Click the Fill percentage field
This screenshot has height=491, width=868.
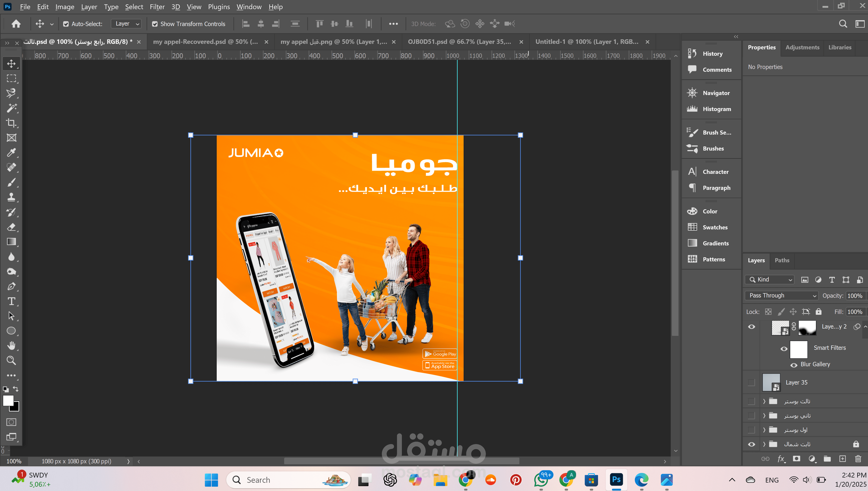point(855,312)
